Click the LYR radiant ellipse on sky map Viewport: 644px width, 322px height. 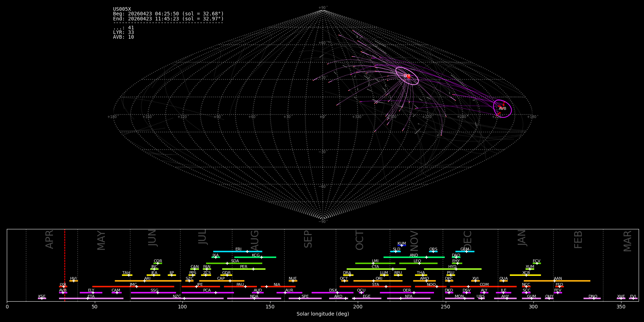tap(407, 76)
